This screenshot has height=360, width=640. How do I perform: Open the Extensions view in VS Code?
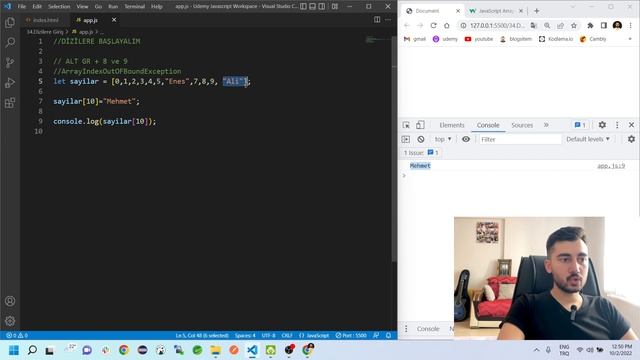point(10,102)
